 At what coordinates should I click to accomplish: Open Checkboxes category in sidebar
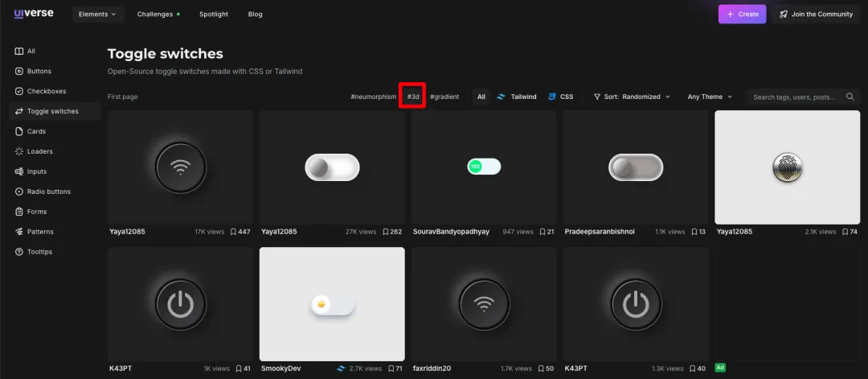point(40,91)
